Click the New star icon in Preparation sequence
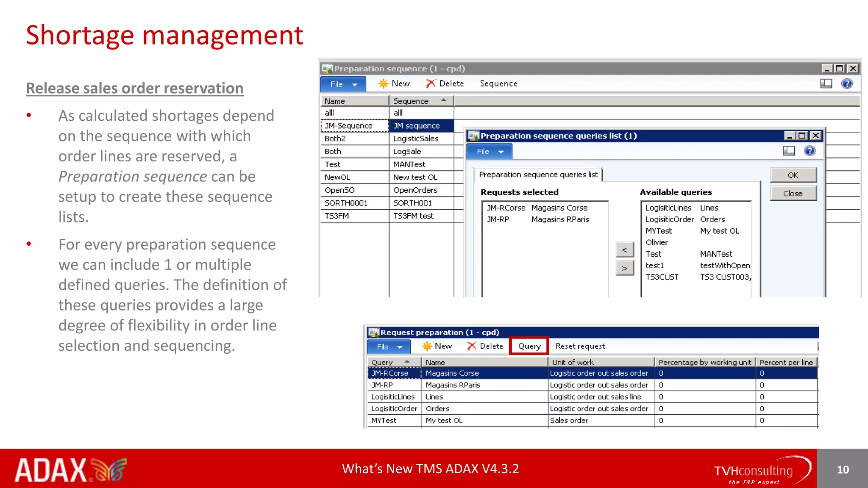This screenshot has width=868, height=488. (383, 83)
